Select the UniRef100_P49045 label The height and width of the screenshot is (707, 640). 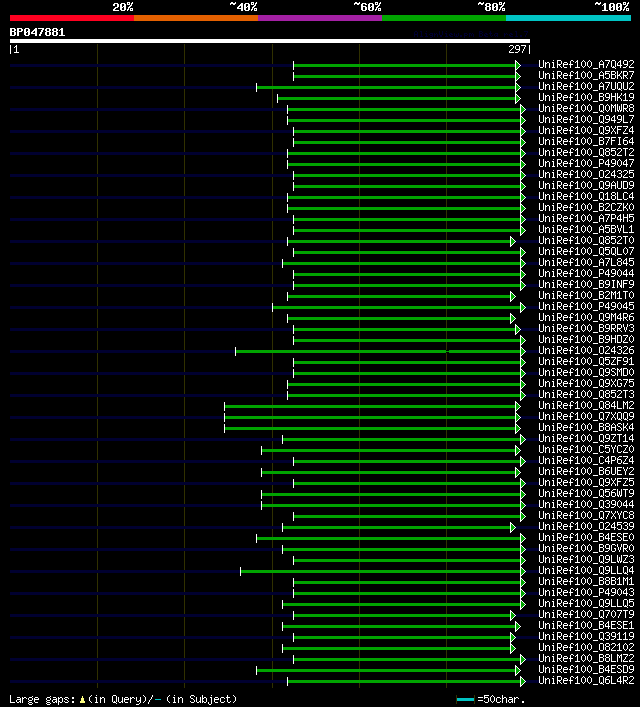point(586,306)
